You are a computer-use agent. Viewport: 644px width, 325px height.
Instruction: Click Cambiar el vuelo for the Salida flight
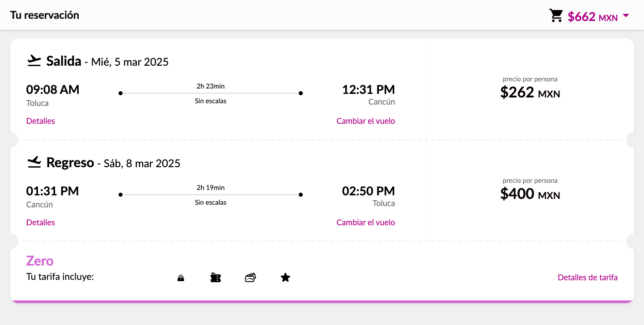(366, 121)
